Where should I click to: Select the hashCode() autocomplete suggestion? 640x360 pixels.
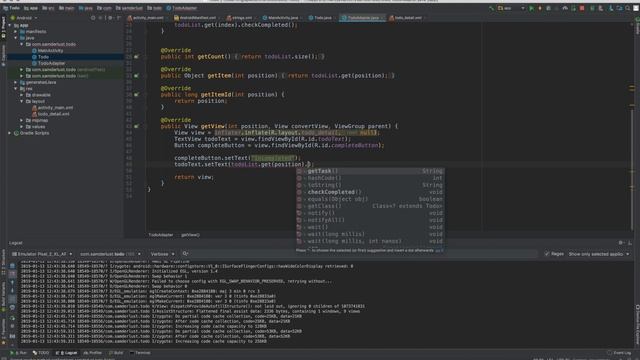point(370,178)
